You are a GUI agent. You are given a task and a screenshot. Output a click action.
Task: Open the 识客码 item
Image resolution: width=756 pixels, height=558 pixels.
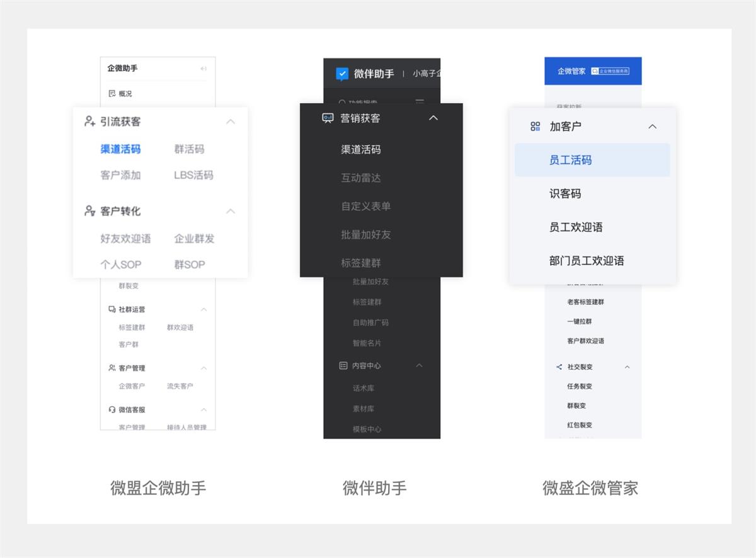click(x=565, y=193)
